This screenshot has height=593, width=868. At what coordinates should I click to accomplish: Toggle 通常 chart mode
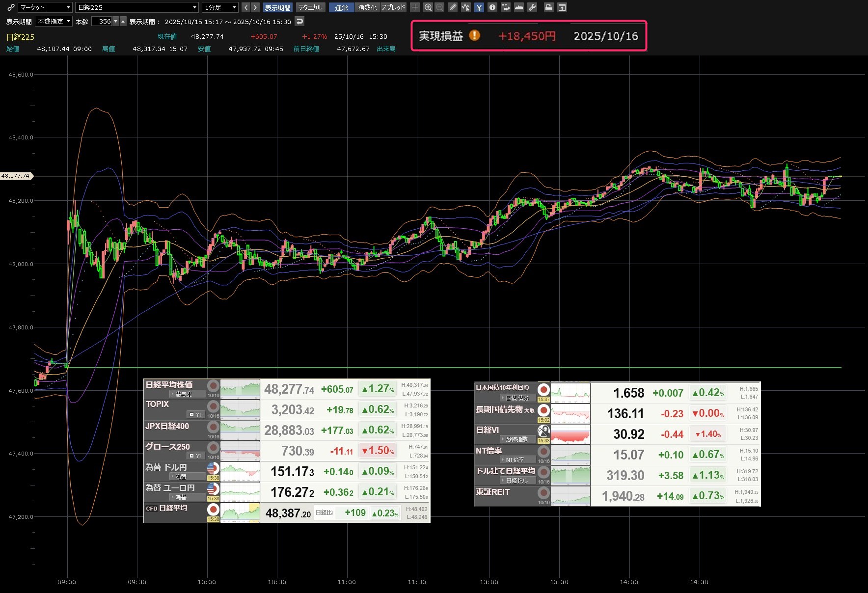(341, 7)
